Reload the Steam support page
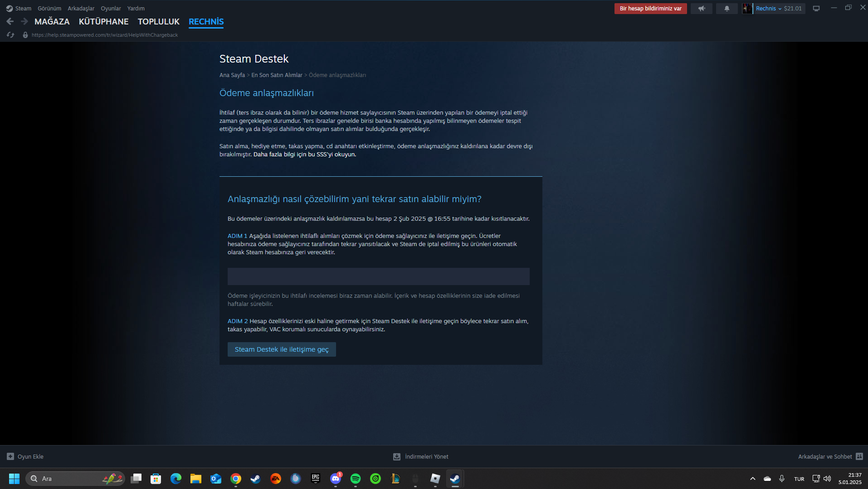The image size is (868, 489). coord(10,35)
